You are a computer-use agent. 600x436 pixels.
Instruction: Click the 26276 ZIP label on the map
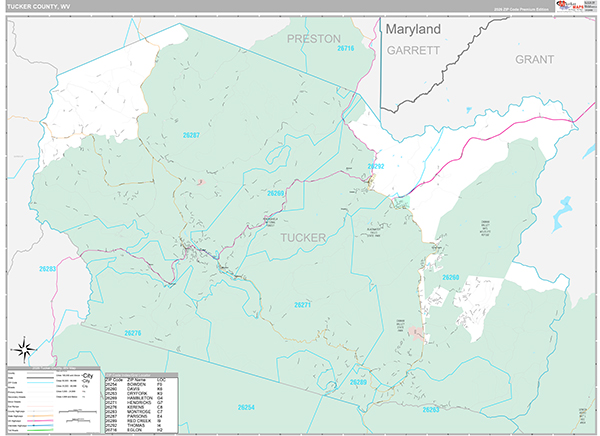(x=133, y=333)
